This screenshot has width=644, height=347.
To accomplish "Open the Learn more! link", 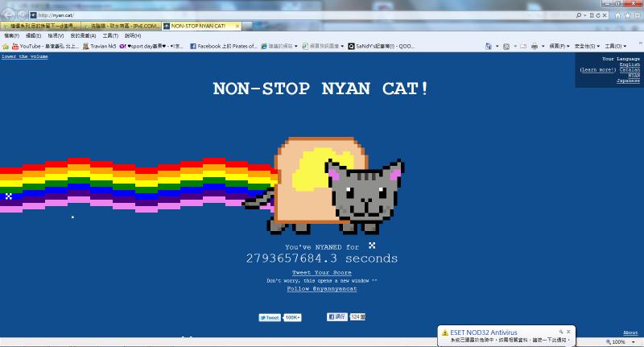I will [598, 70].
